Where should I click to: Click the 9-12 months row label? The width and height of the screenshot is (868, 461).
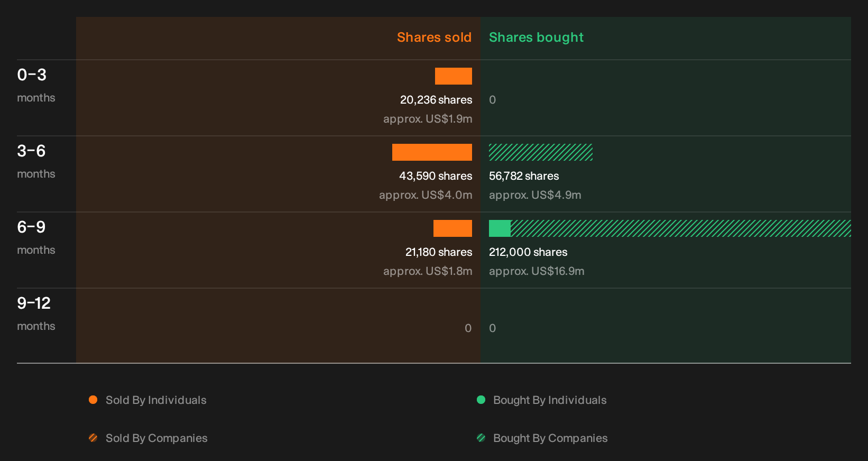point(36,314)
